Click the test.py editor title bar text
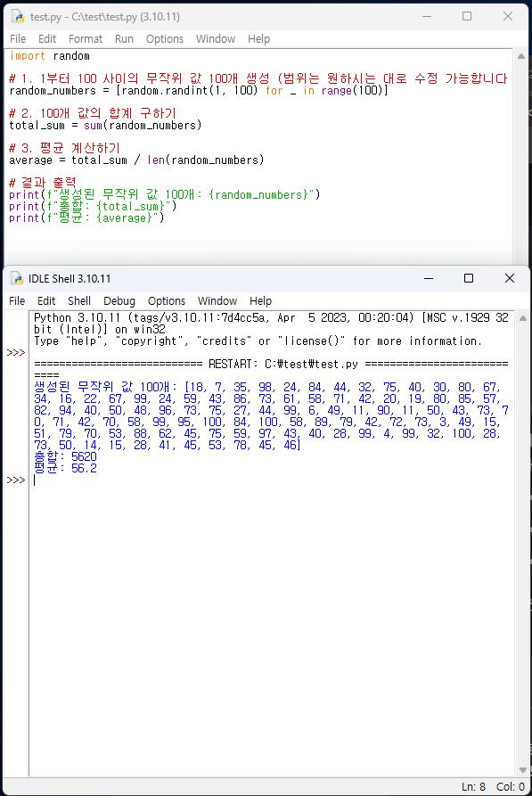This screenshot has height=796, width=532. point(104,17)
